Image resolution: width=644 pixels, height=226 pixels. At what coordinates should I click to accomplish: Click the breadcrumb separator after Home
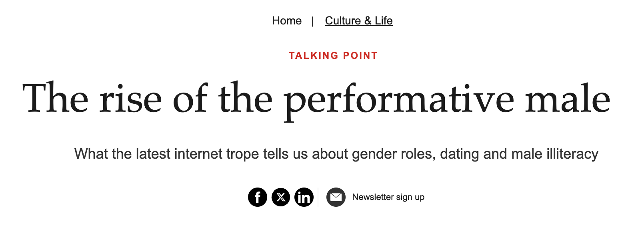click(x=313, y=21)
